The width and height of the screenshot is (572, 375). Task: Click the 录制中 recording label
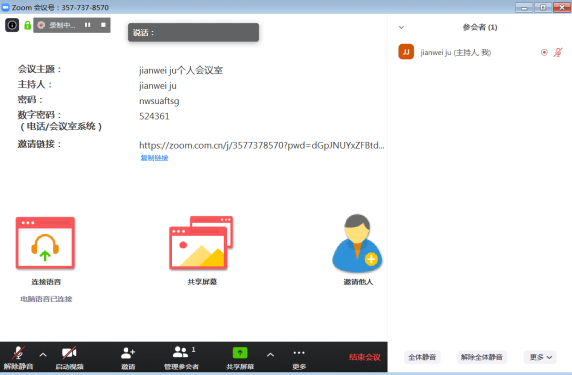click(x=62, y=25)
